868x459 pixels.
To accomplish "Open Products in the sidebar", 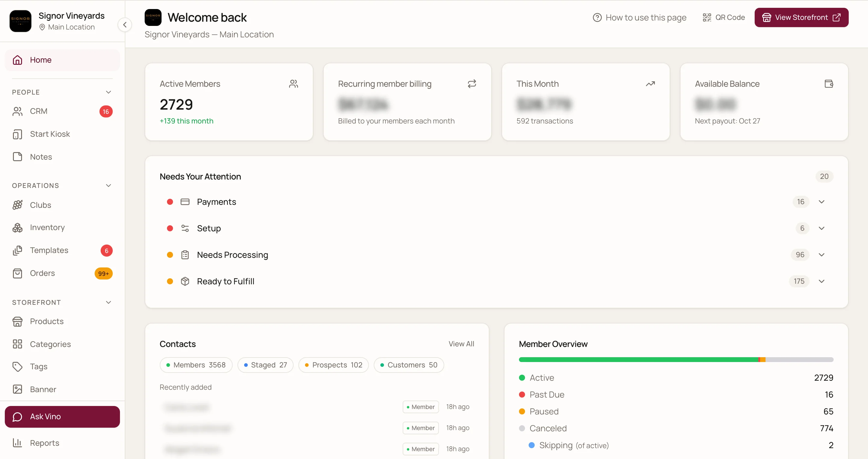I will [x=62, y=322].
